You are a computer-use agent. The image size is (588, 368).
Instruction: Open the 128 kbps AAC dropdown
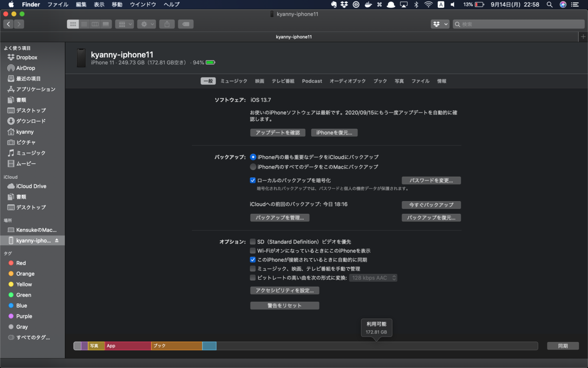[373, 278]
